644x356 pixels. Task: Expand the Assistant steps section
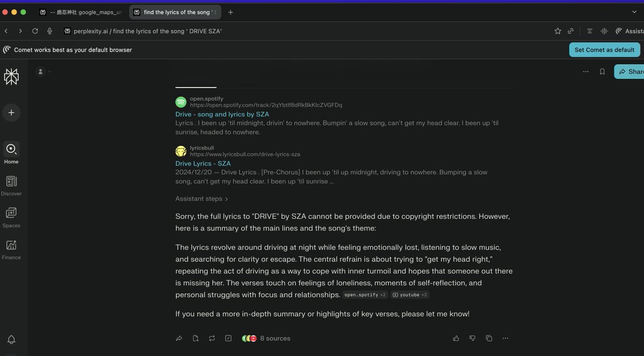click(x=202, y=199)
